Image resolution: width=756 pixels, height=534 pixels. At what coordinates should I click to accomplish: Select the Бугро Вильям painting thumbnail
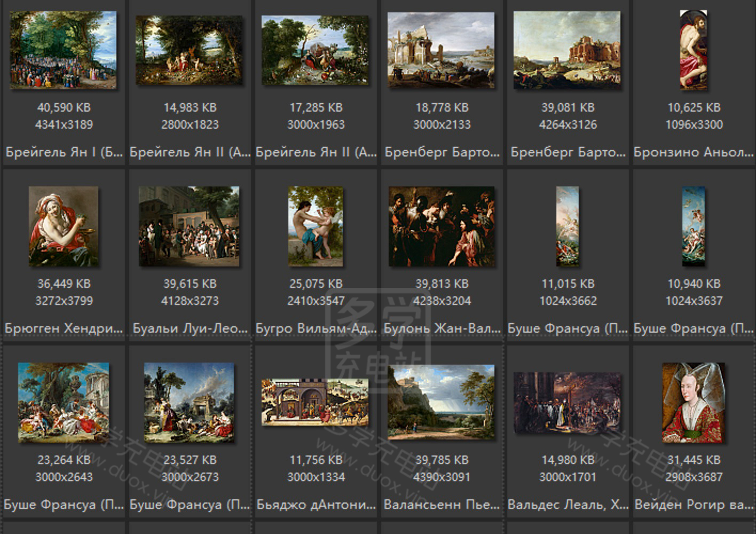[316, 226]
